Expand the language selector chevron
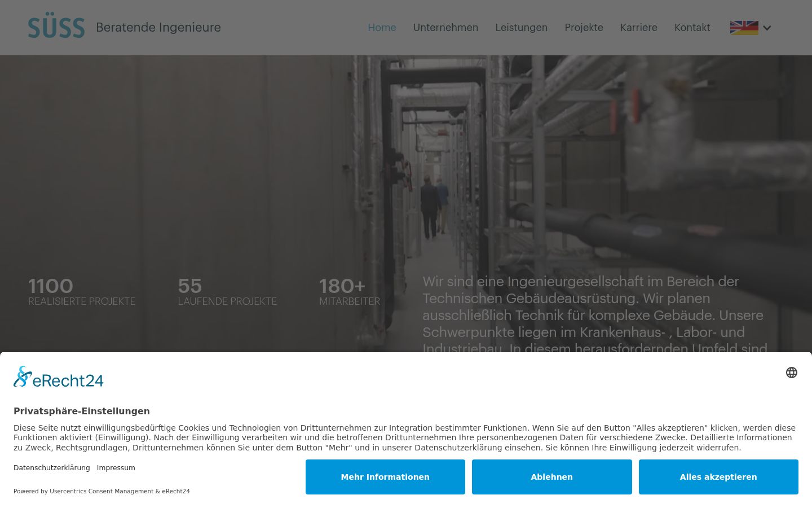Viewport: 812px width, 508px height. click(x=767, y=28)
